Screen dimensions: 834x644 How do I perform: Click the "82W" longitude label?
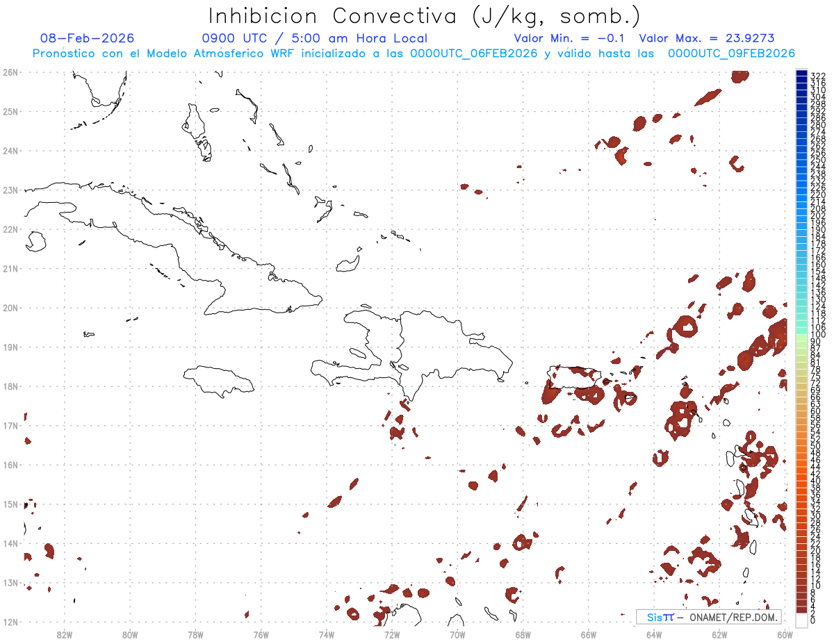click(x=65, y=634)
